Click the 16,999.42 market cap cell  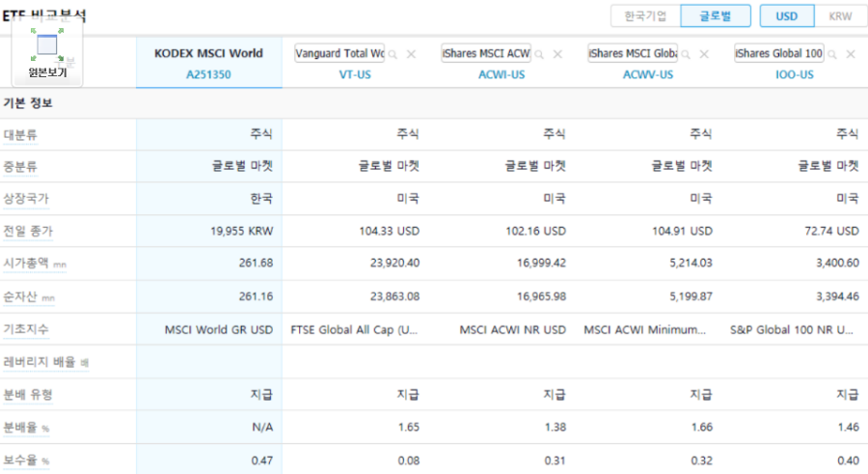tap(541, 263)
